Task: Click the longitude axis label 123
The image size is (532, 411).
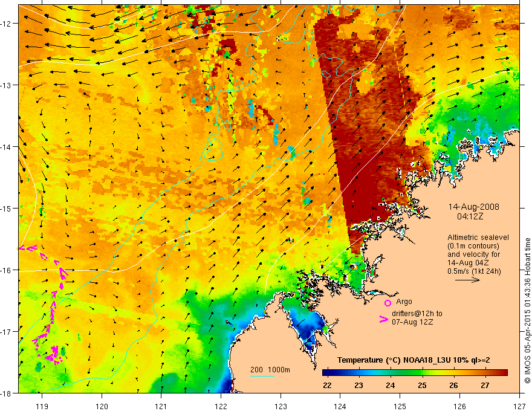Action: [281, 406]
